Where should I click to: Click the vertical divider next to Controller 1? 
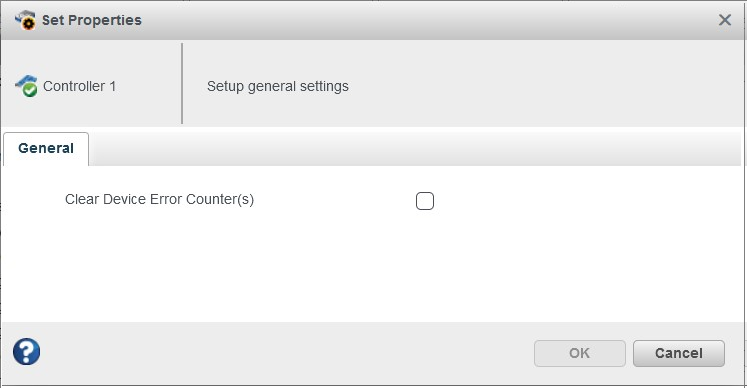click(182, 83)
